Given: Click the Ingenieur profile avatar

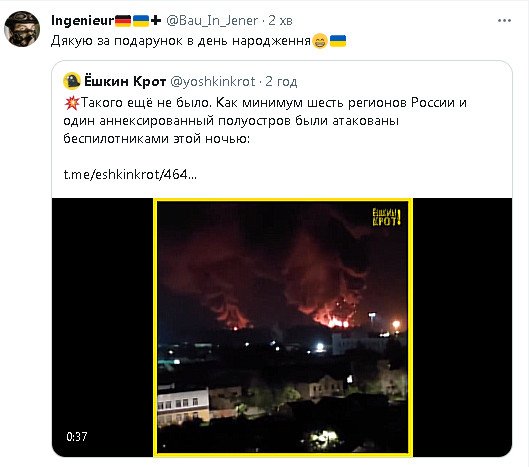Looking at the screenshot, I should point(22,29).
